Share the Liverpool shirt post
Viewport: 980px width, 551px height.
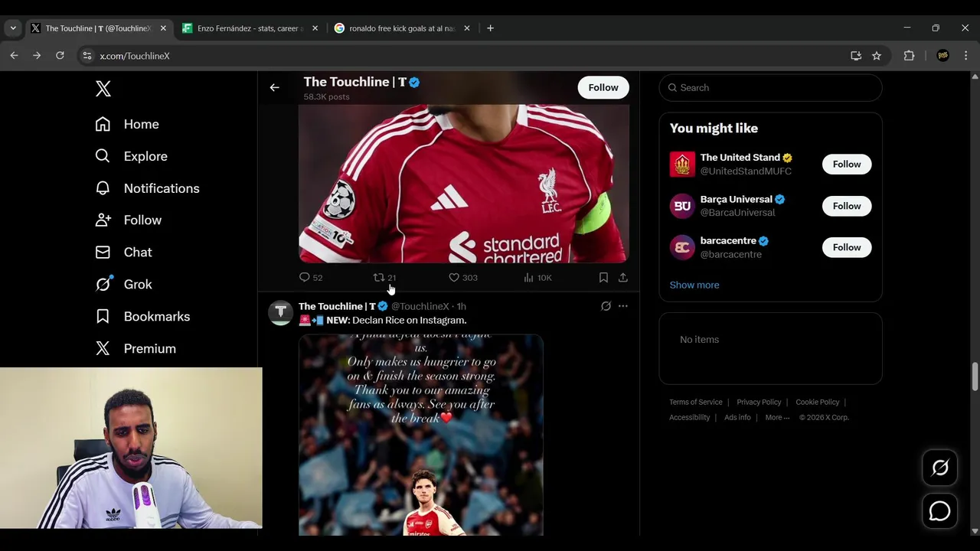click(x=623, y=278)
